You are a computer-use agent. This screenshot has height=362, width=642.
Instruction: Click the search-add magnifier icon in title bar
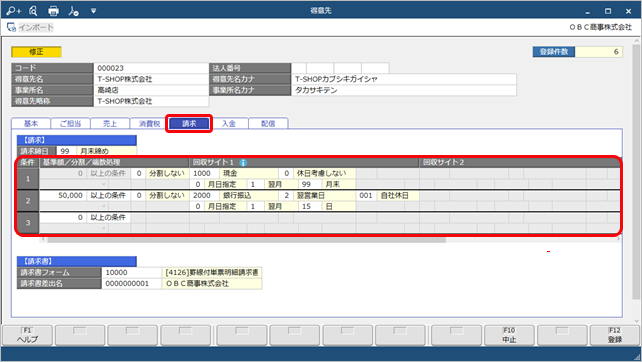pyautogui.click(x=13, y=11)
